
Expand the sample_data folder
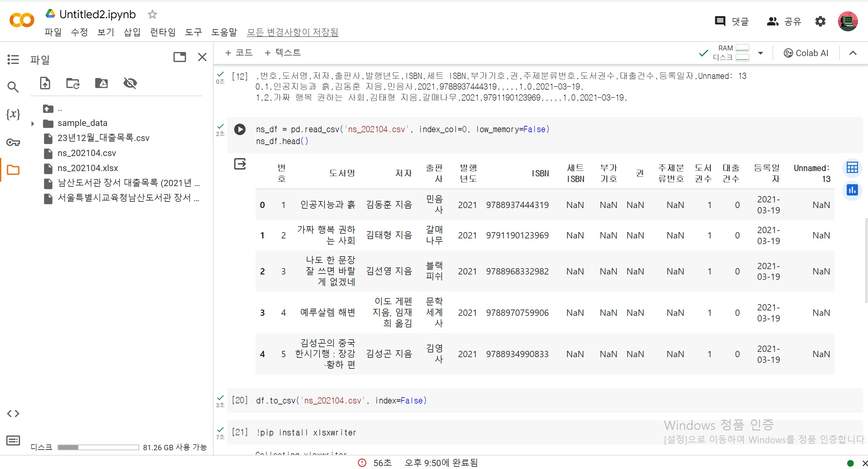tap(33, 124)
